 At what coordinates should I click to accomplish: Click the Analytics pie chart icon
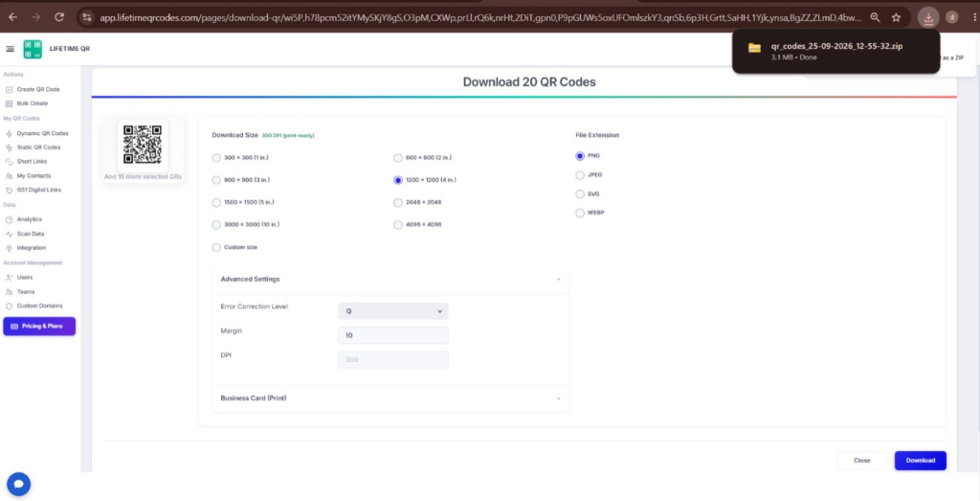click(x=9, y=219)
